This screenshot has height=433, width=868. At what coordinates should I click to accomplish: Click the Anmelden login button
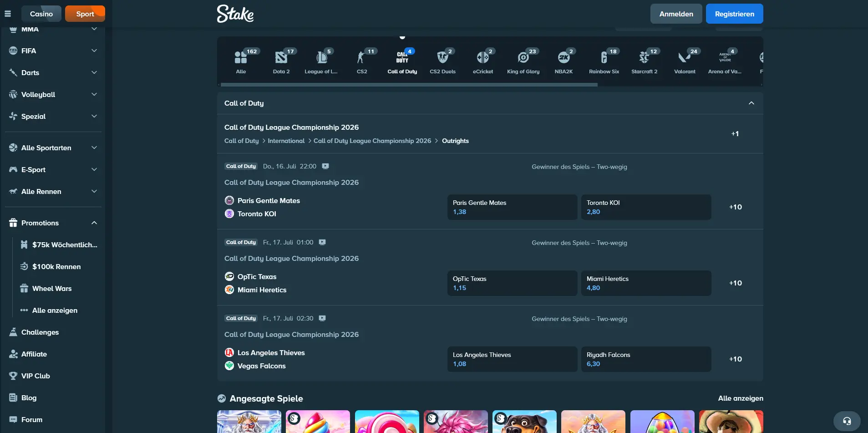tap(676, 14)
